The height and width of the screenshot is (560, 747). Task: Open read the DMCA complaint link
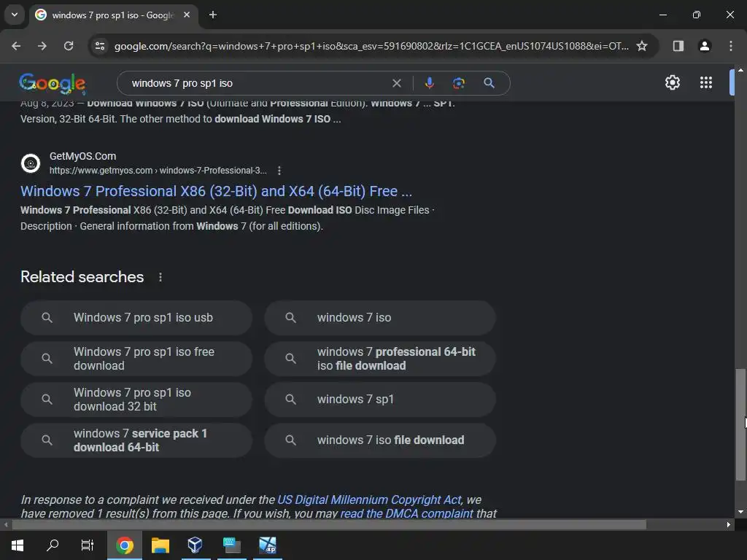[406, 513]
